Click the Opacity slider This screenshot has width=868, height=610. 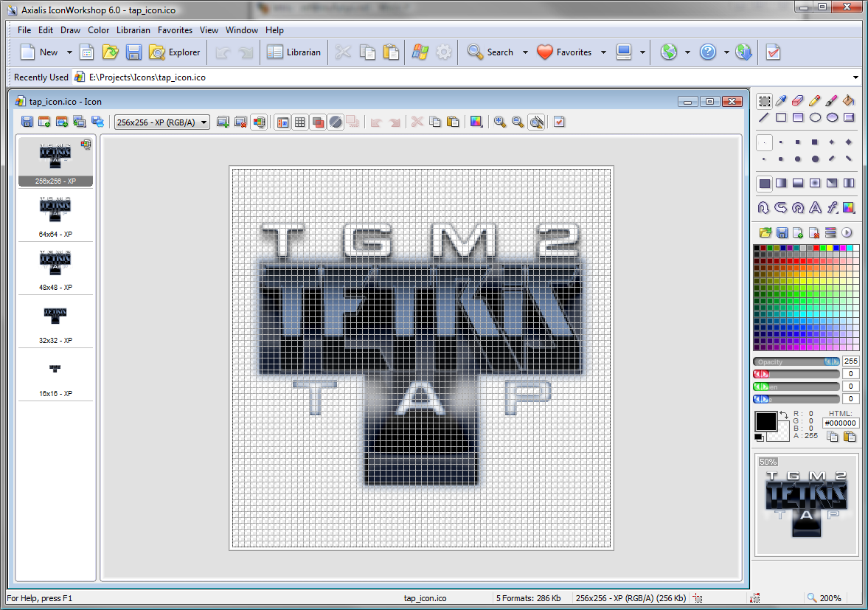tap(795, 361)
